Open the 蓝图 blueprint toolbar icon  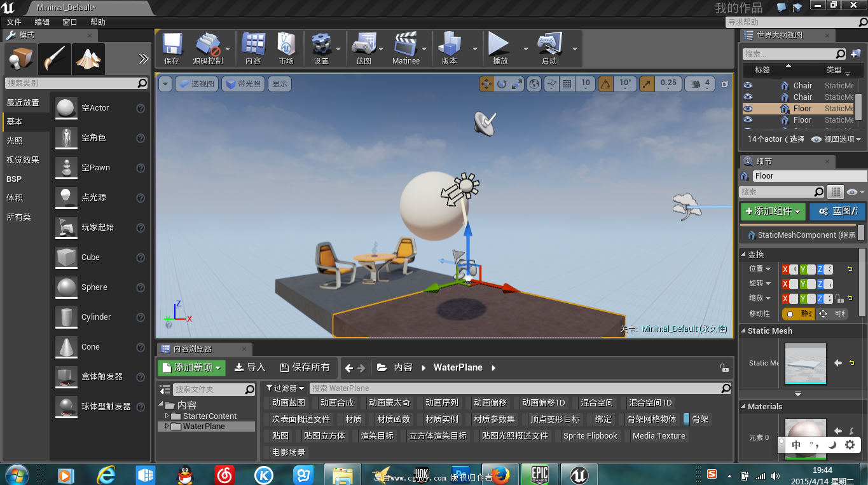[x=364, y=48]
